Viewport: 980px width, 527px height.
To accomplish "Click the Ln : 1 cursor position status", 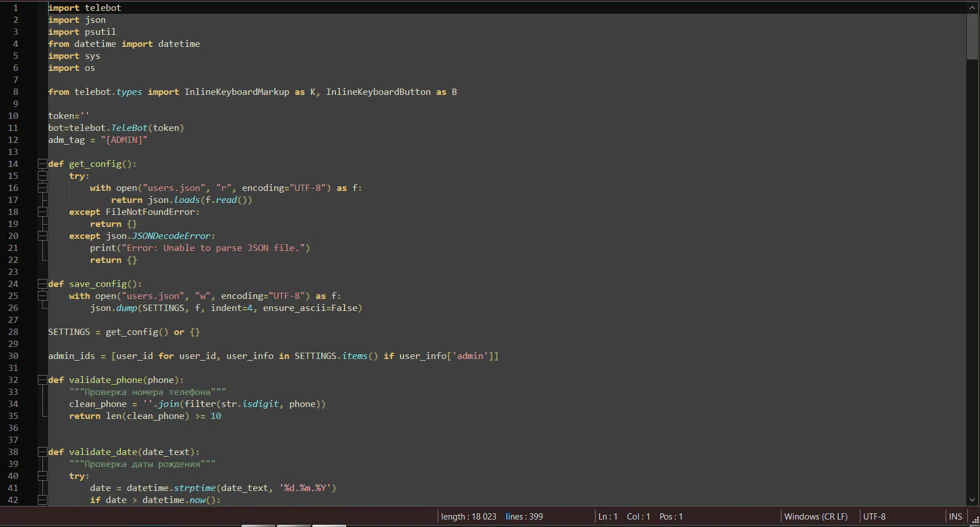I will pos(608,517).
